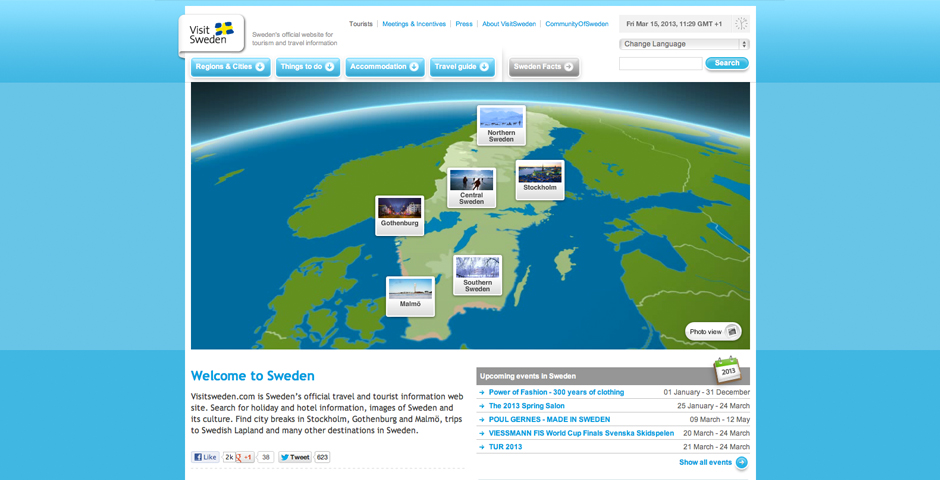This screenshot has height=480, width=940.
Task: Select the Central Sweden map thumbnail
Action: tap(472, 188)
